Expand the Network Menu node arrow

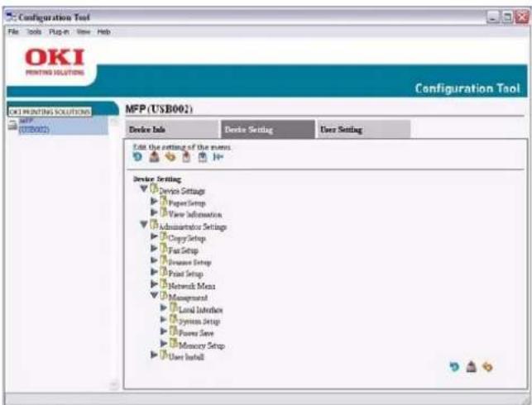click(x=154, y=284)
